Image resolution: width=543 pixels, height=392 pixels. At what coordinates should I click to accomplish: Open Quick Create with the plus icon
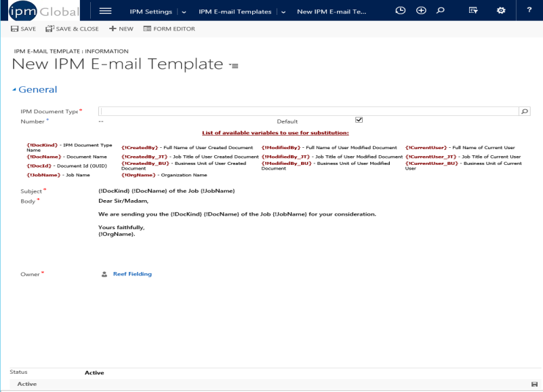pos(422,10)
